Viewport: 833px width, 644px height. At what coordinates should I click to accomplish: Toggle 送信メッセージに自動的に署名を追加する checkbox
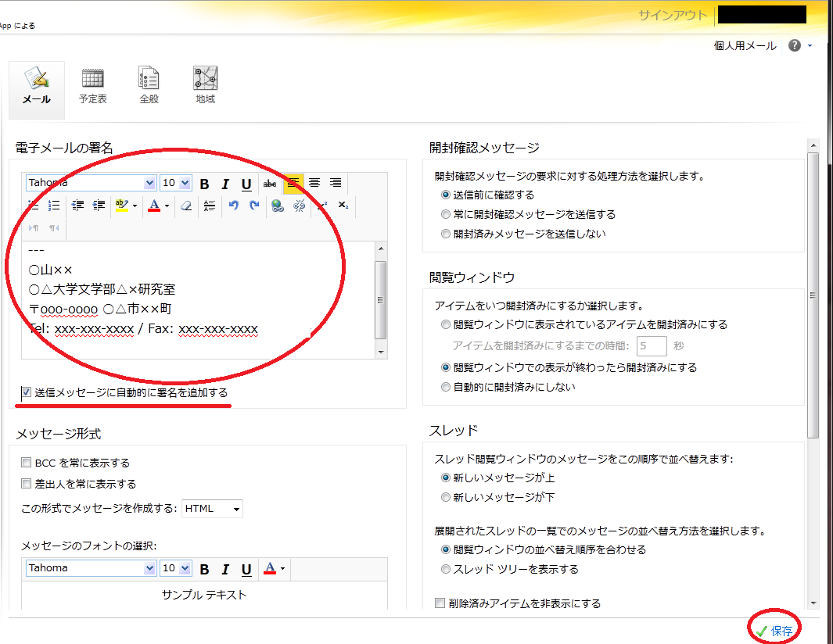[x=26, y=392]
